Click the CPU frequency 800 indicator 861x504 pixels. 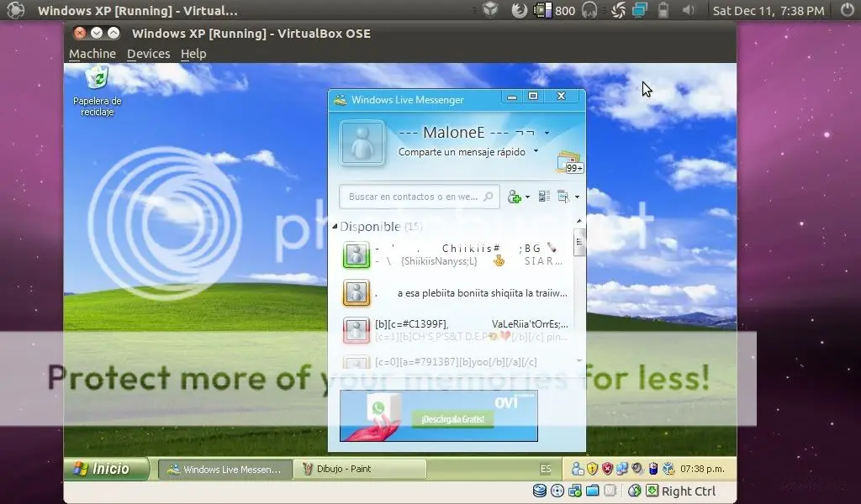555,10
